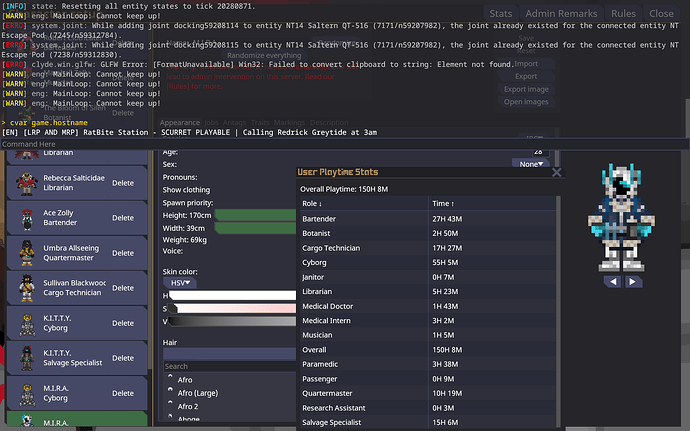
Task: Open the HSV skin color mode dropdown
Action: click(x=180, y=283)
